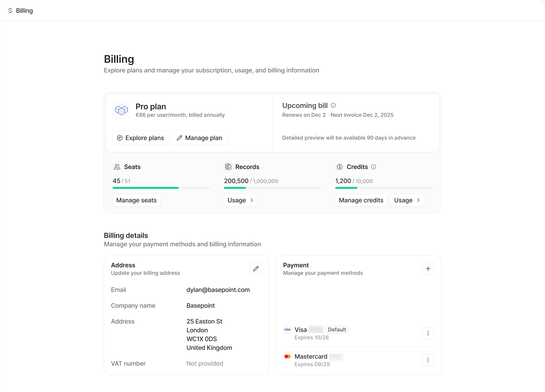
Task: Click the Billing dollar icon in the top bar
Action: coord(10,11)
